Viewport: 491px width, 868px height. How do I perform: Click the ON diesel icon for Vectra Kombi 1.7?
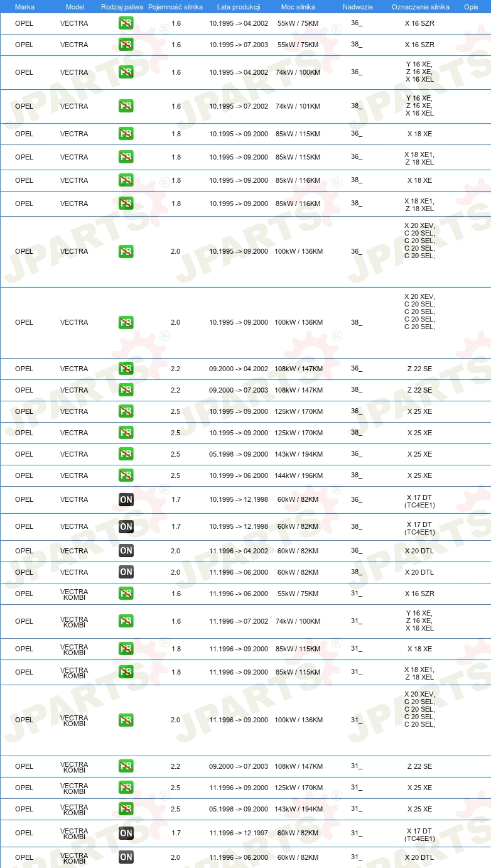coord(126,833)
